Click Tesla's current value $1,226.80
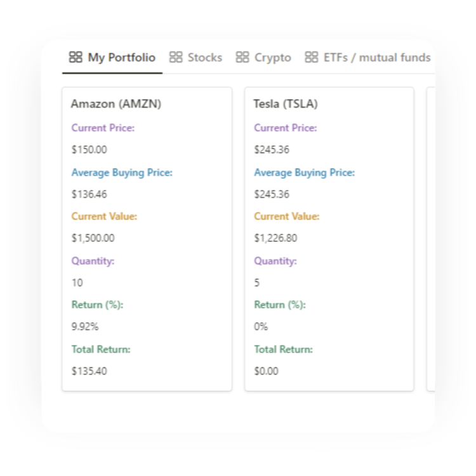Image resolution: width=476 pixels, height=476 pixels. (x=275, y=238)
